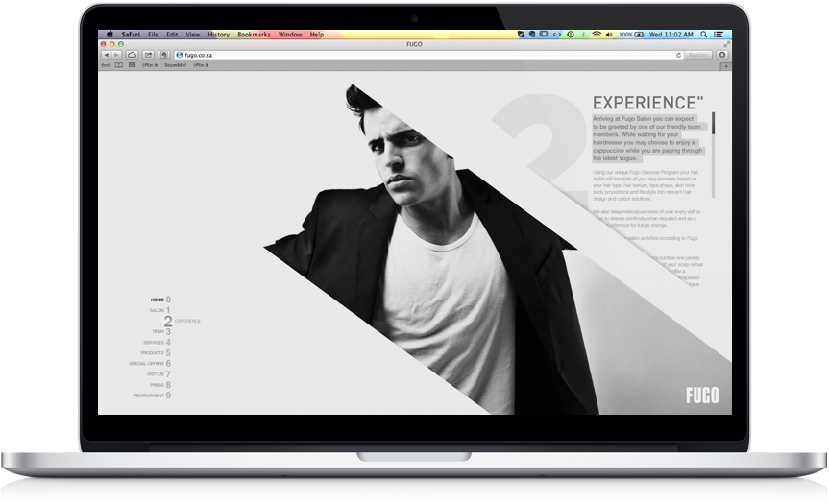Open the Edit menu

click(x=172, y=35)
